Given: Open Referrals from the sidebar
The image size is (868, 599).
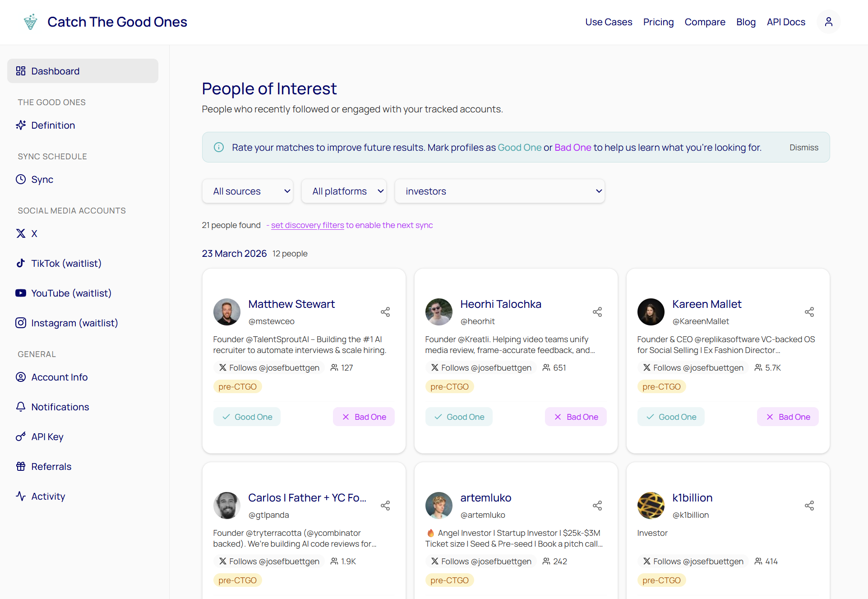Looking at the screenshot, I should pyautogui.click(x=51, y=466).
